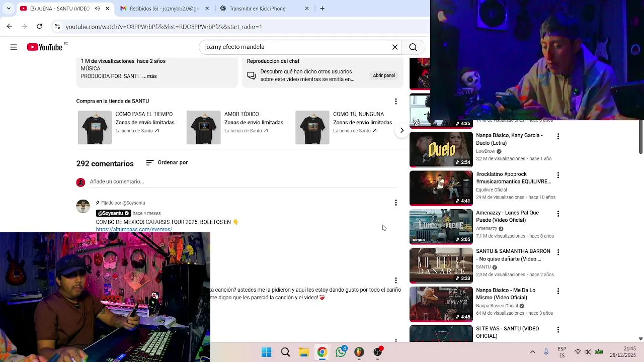Open La tienda de Santu link under AMOR TÓXICO
The height and width of the screenshot is (362, 644).
(x=246, y=131)
